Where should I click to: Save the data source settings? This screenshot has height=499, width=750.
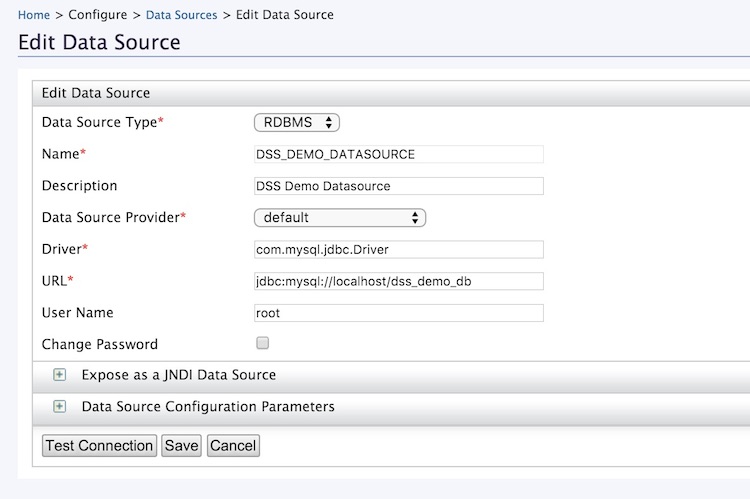181,445
